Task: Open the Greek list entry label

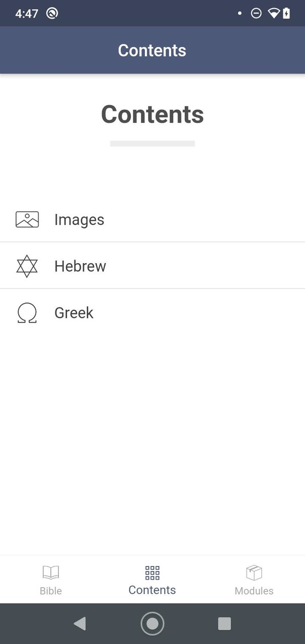Action: click(74, 313)
